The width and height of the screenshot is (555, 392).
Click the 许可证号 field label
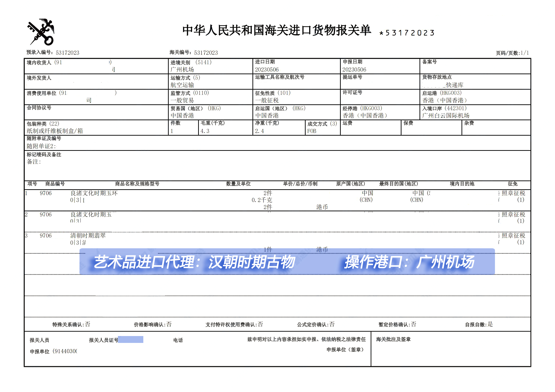(x=352, y=92)
